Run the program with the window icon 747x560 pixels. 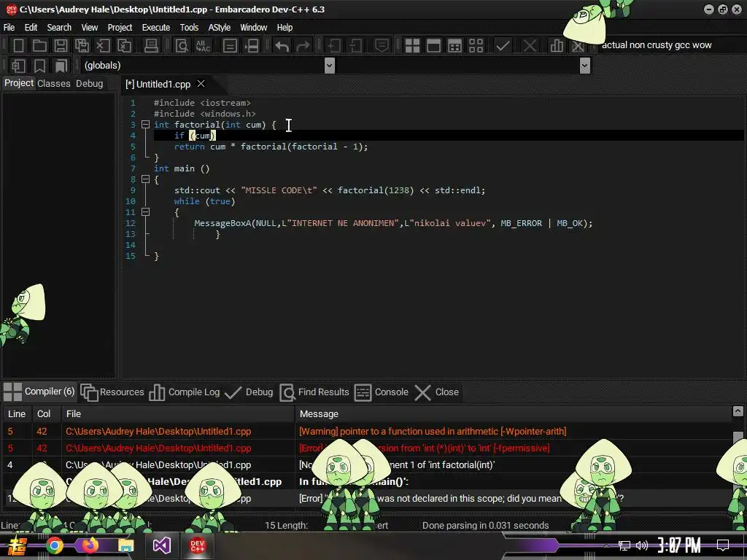[433, 46]
